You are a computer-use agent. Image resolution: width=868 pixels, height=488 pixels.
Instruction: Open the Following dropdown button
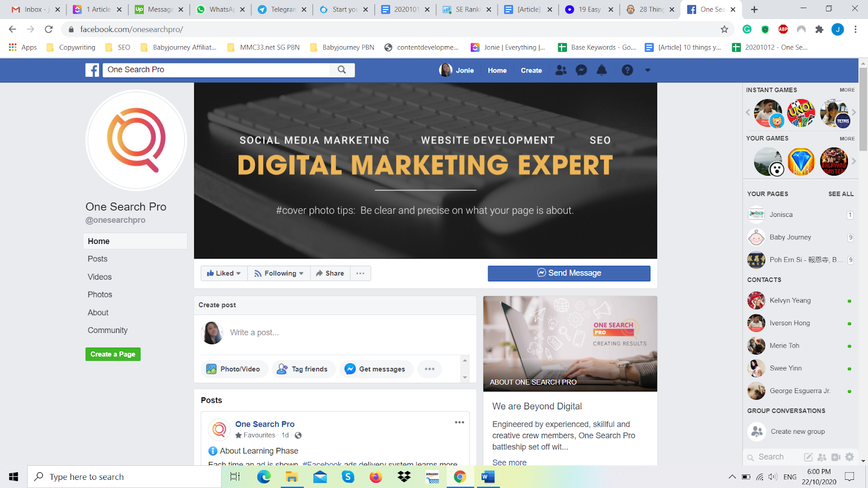(279, 273)
